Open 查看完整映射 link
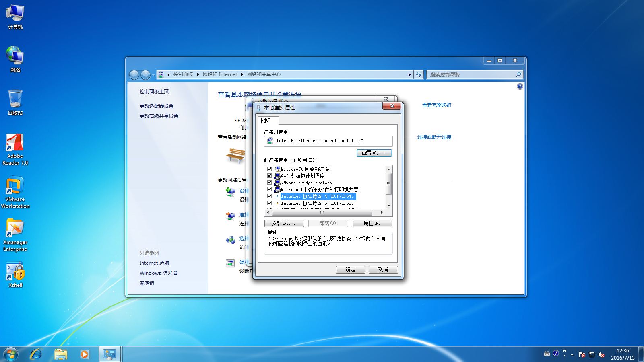Viewport: 644px width, 362px height. coord(437,105)
